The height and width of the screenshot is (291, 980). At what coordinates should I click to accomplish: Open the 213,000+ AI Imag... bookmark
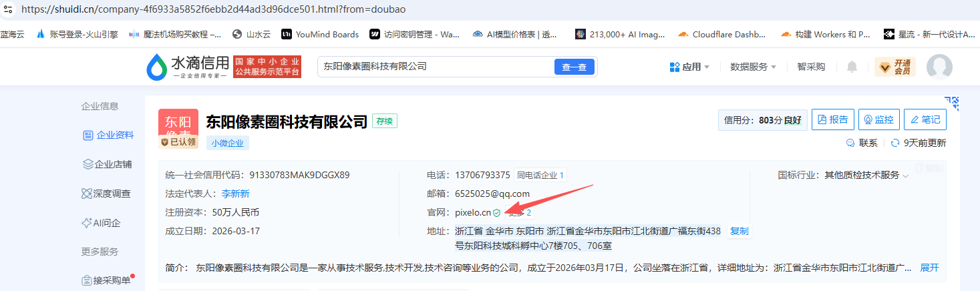[620, 34]
